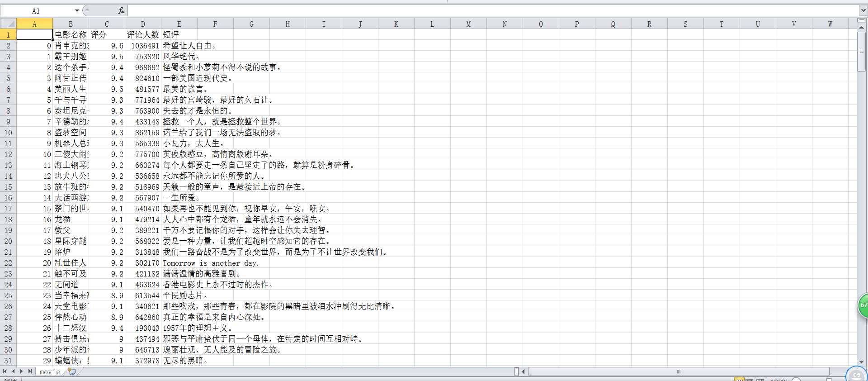The width and height of the screenshot is (868, 381).
Task: Select header cell 短评
Action: 179,35
